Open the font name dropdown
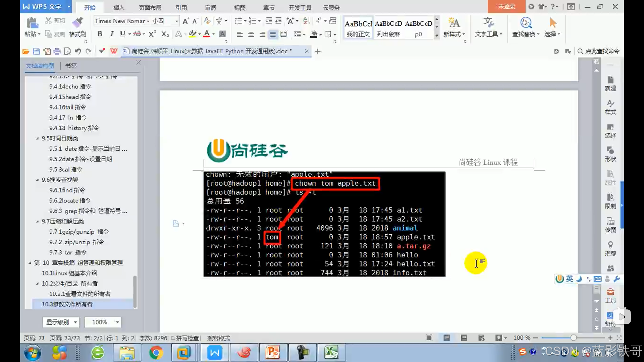Image resolution: width=644 pixels, height=362 pixels. tap(148, 21)
